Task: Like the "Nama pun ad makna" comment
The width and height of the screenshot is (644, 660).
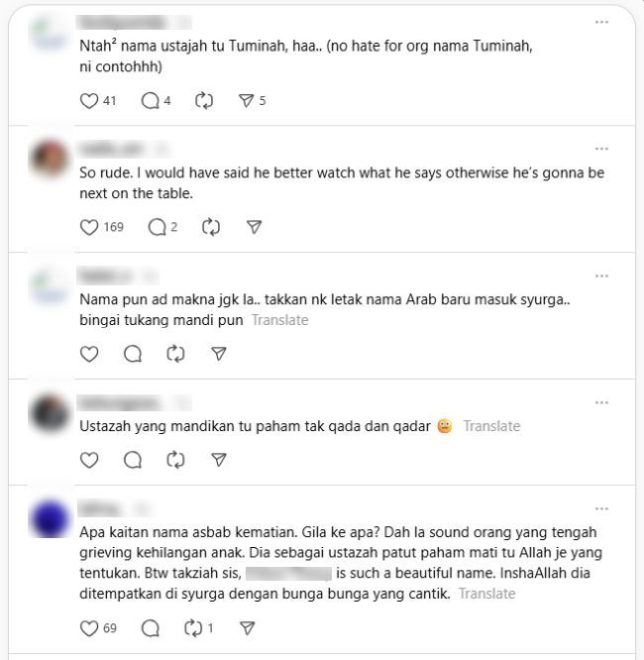Action: [x=89, y=354]
